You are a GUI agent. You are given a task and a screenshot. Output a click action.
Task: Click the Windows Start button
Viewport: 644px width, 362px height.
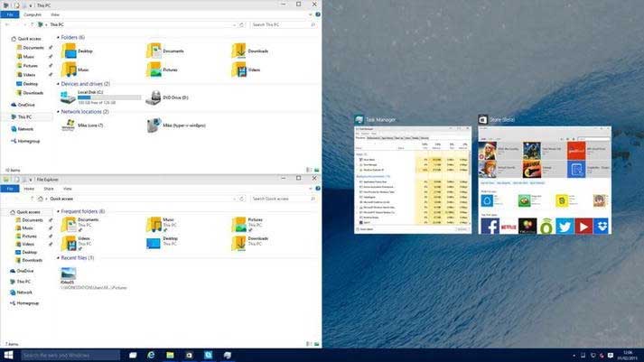pyautogui.click(x=10, y=355)
